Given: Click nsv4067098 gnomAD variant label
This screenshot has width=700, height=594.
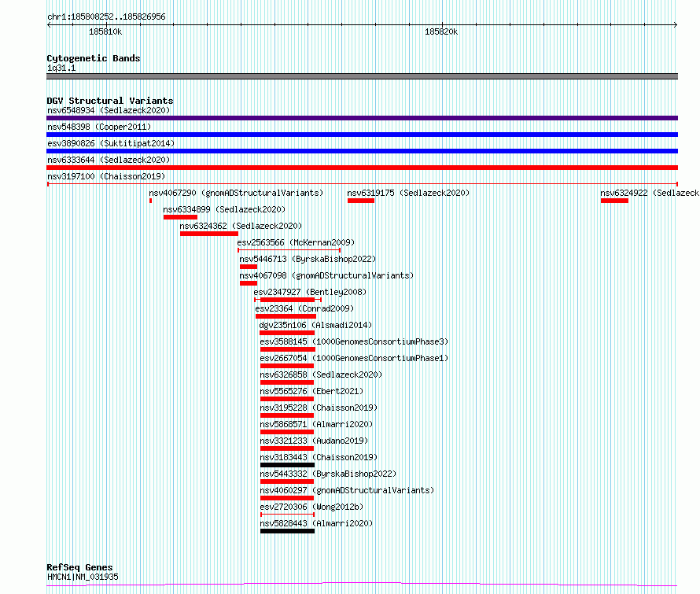Looking at the screenshot, I should pyautogui.click(x=326, y=275).
